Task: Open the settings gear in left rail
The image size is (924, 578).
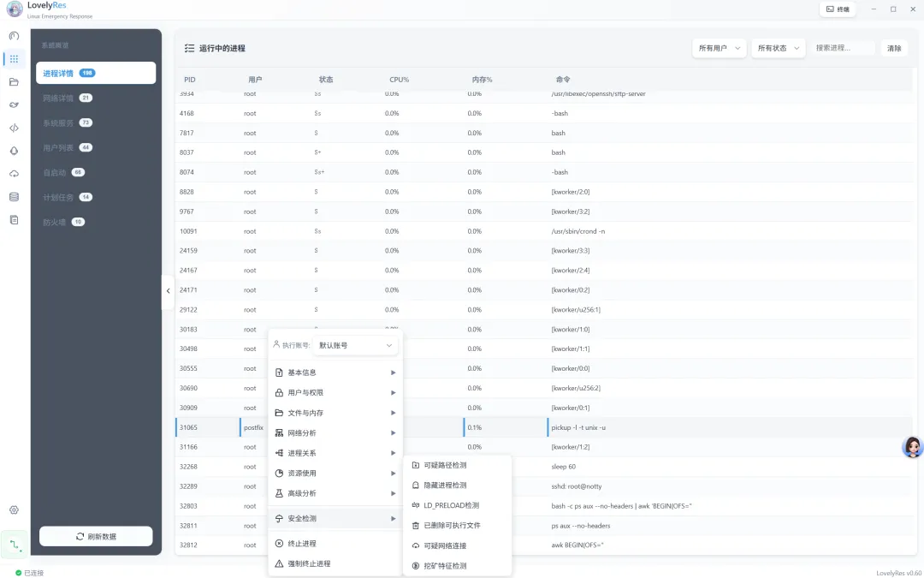Action: [14, 510]
